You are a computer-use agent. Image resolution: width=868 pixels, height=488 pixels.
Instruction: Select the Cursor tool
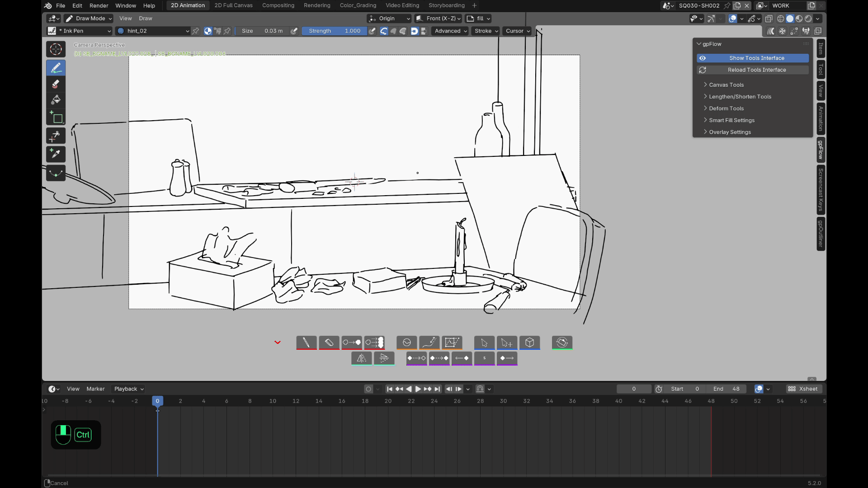pos(56,49)
